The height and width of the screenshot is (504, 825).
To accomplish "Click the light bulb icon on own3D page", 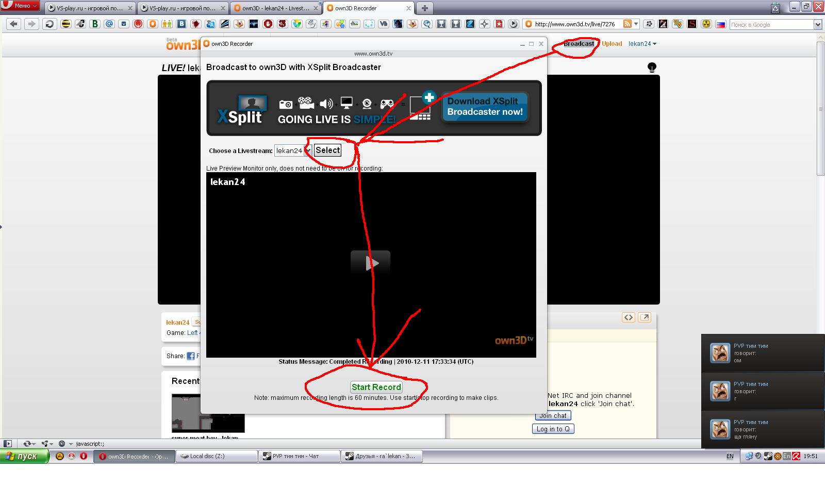I will 652,68.
